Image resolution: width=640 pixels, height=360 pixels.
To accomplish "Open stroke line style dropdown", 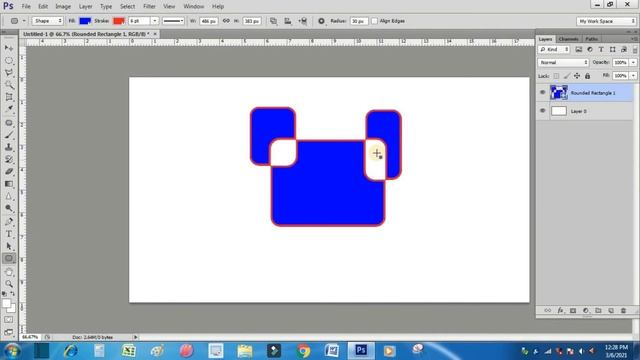I will (x=173, y=21).
